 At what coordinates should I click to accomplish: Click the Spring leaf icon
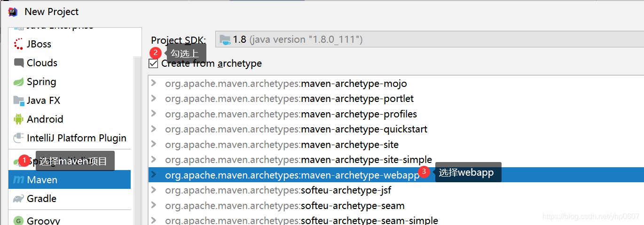19,82
